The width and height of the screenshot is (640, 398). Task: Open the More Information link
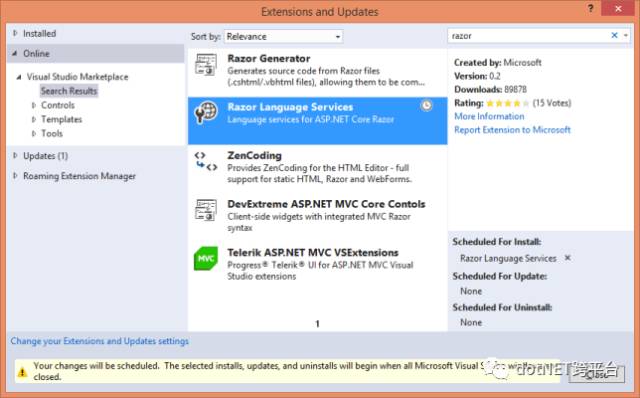pyautogui.click(x=489, y=116)
